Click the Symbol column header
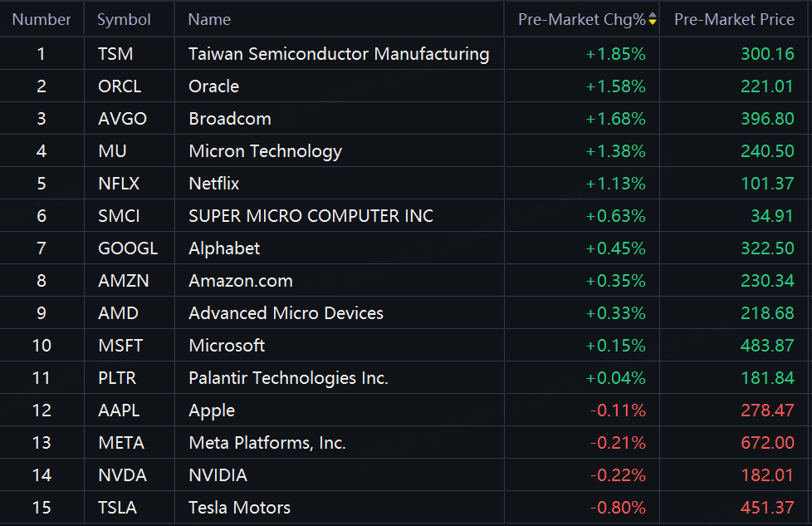Viewport: 812px width, 526px height. pos(124,19)
